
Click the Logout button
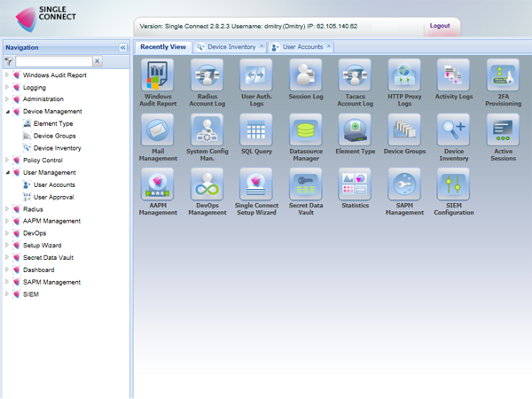(x=440, y=27)
